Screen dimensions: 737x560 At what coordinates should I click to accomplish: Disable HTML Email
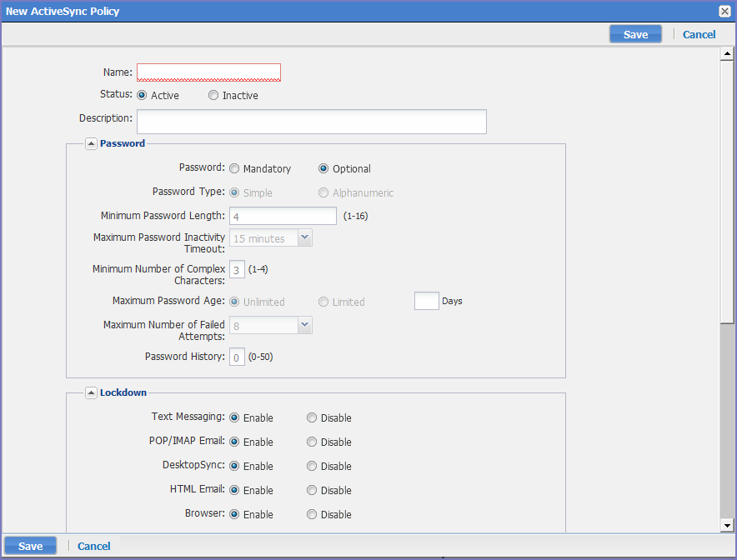[312, 490]
